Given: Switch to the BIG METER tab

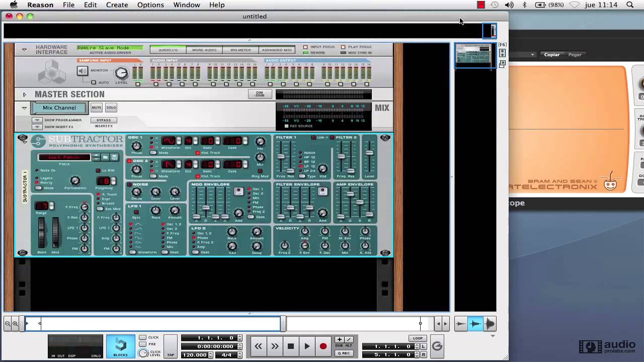Looking at the screenshot, I should [x=240, y=50].
